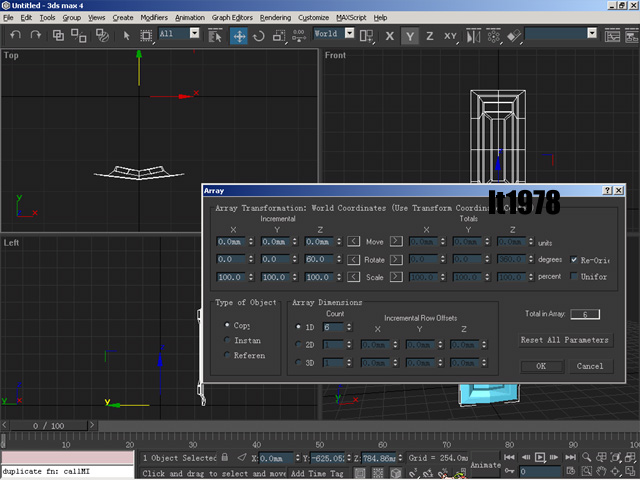Open the File menu
640x480 pixels.
tap(8, 18)
